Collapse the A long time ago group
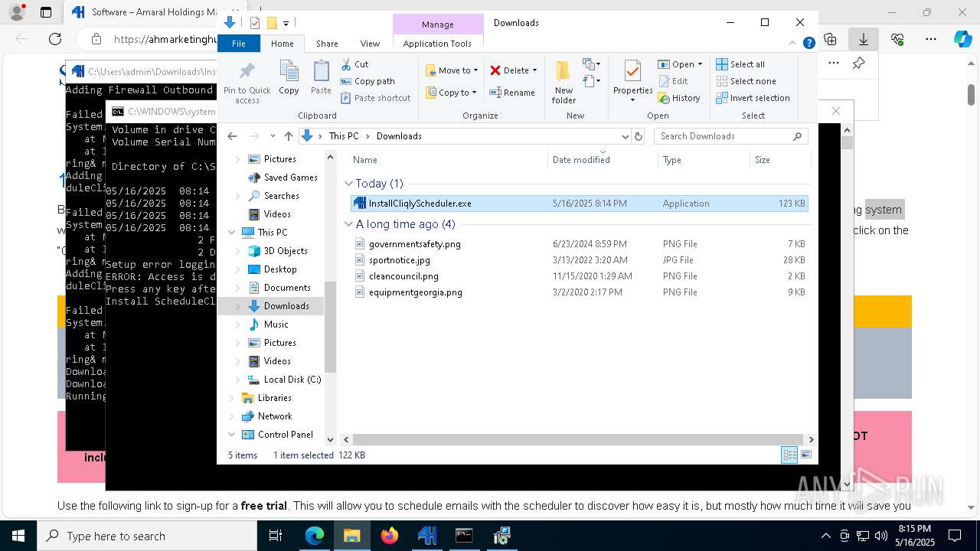The image size is (980, 551). [348, 224]
